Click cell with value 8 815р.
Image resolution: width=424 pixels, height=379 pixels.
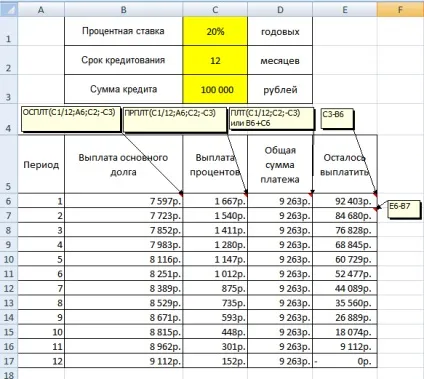tap(123, 332)
